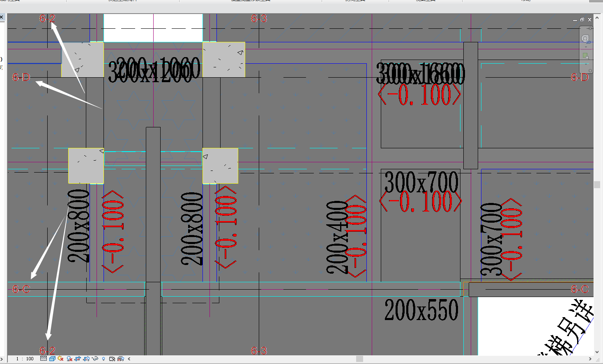Select the left 6-D grid label
This screenshot has height=364, width=603.
(x=21, y=77)
